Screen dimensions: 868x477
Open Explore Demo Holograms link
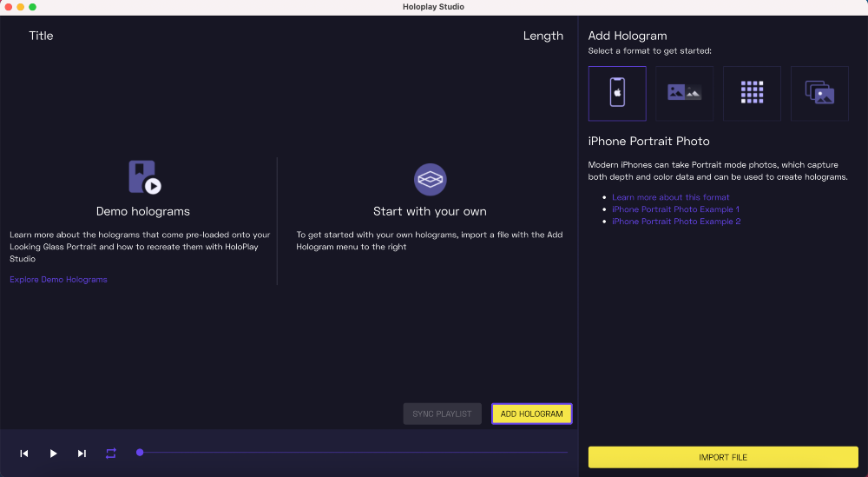tap(58, 279)
